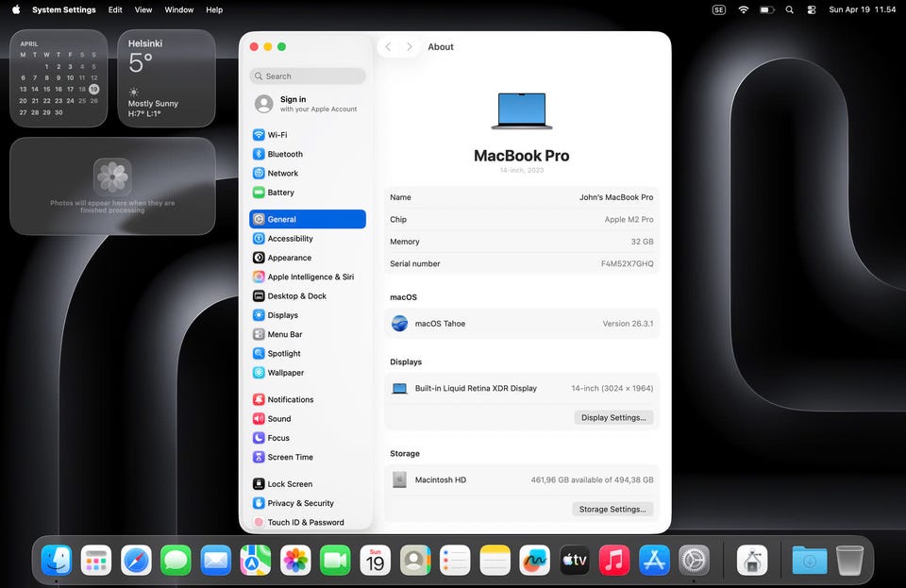Select General in the sidebar

click(x=308, y=219)
